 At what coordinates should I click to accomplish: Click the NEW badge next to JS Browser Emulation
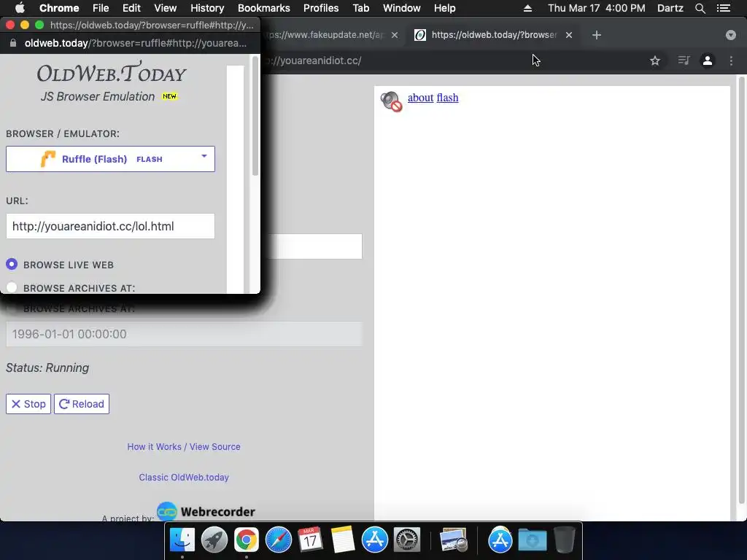pos(169,96)
